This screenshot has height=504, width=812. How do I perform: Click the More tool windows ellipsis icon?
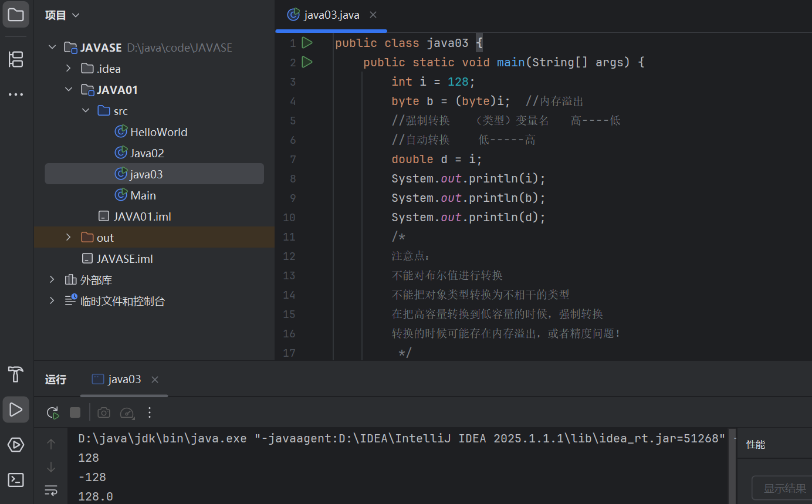15,94
